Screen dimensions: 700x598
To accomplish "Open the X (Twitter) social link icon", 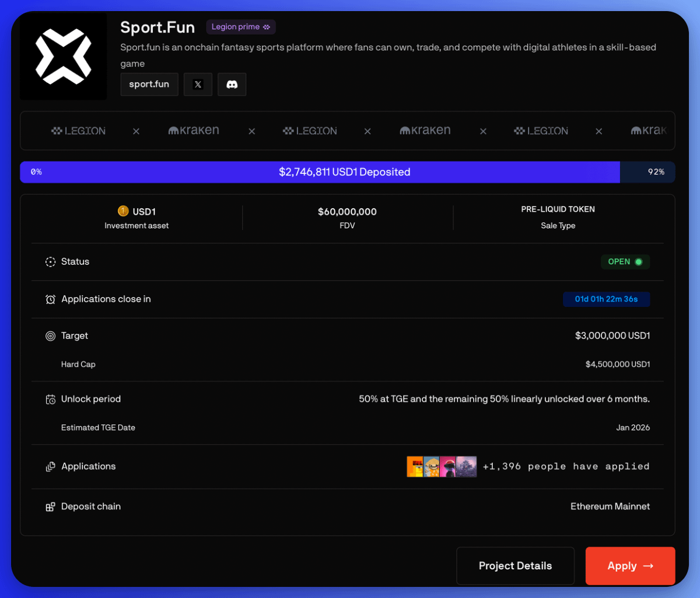I will [x=198, y=85].
